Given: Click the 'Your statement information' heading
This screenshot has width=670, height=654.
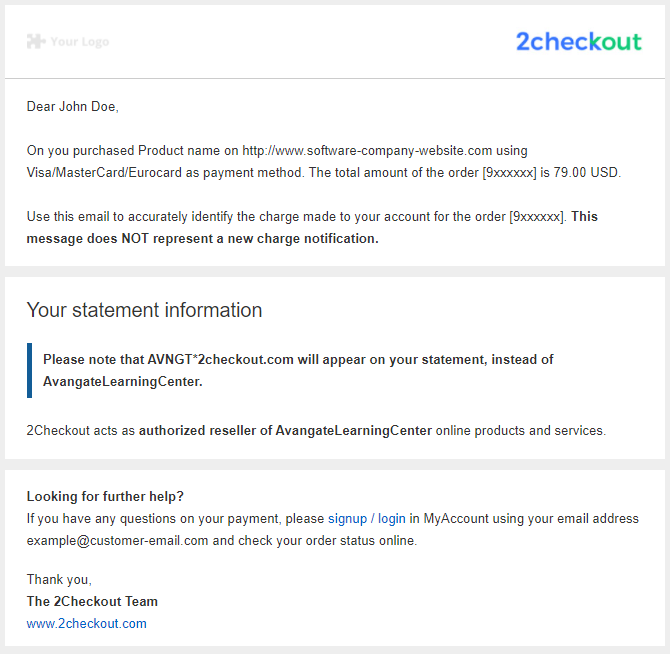Looking at the screenshot, I should point(144,310).
